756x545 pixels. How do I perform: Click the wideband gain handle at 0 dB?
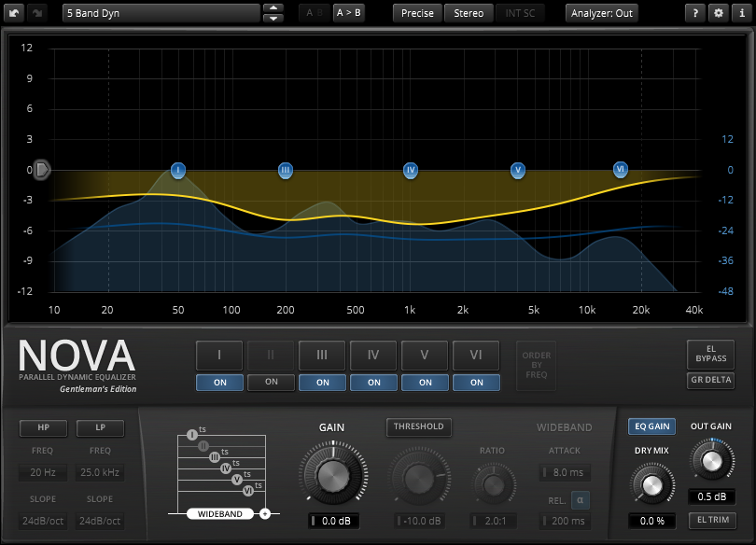click(x=42, y=170)
